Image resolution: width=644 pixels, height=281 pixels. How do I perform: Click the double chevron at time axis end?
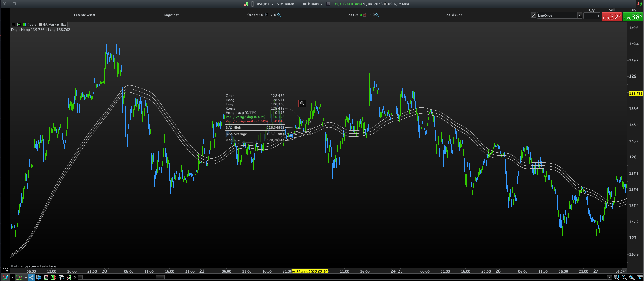point(624,271)
